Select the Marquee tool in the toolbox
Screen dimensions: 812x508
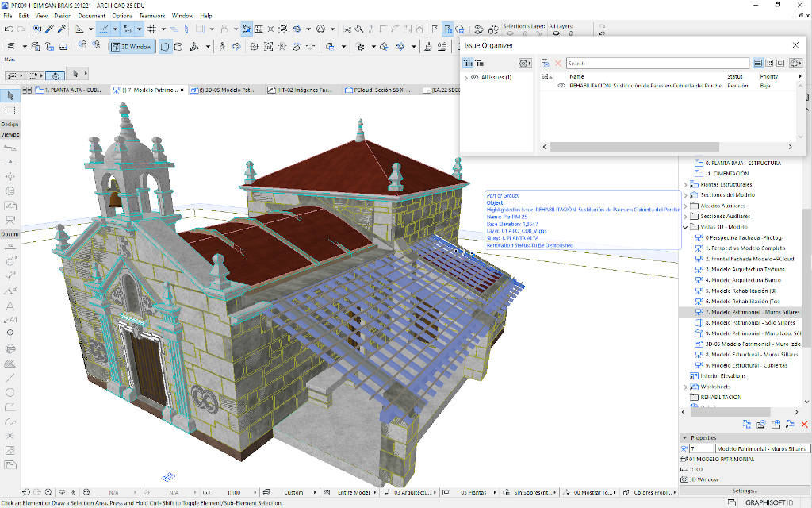pos(10,110)
